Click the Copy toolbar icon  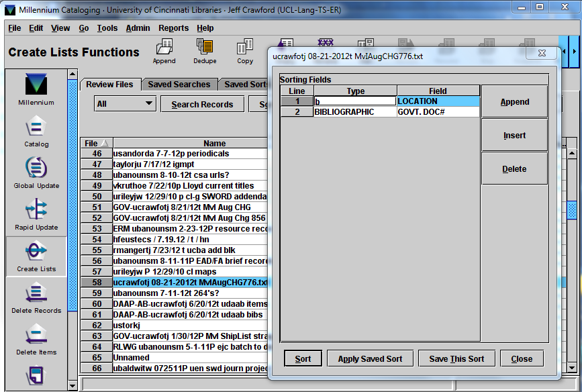coord(245,51)
